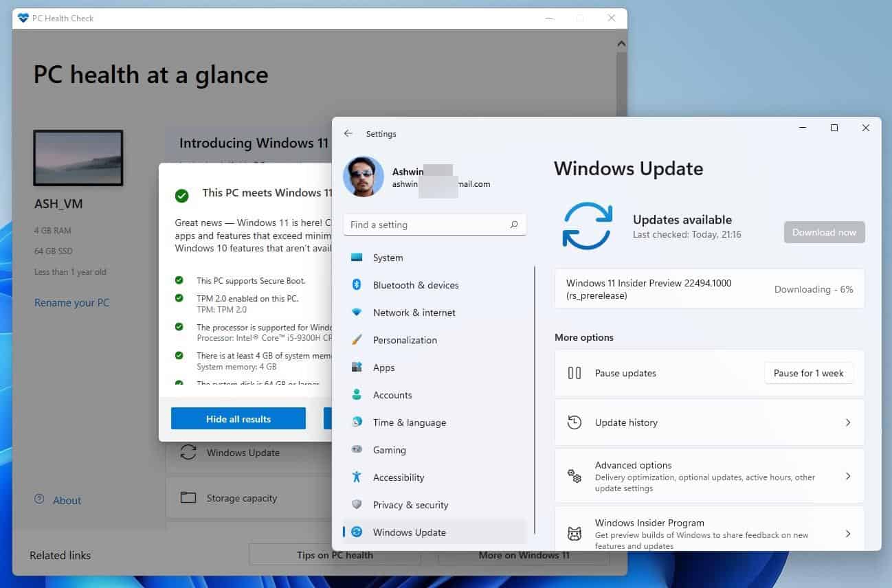The width and height of the screenshot is (892, 588).
Task: Click Hide all results button
Action: (238, 418)
